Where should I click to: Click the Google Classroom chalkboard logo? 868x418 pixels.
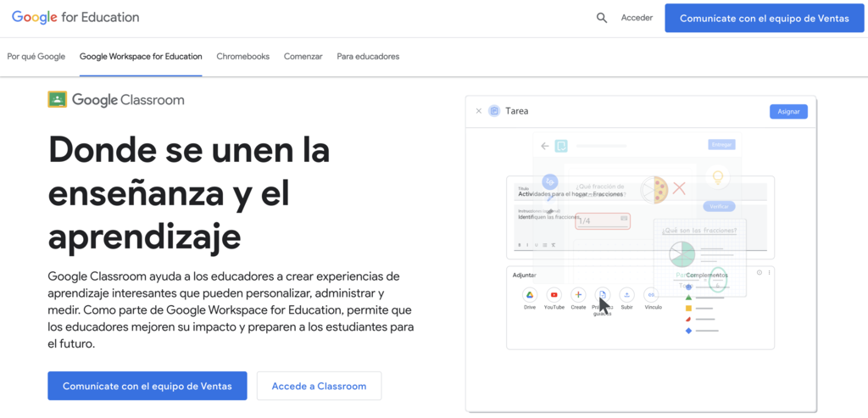click(x=57, y=100)
